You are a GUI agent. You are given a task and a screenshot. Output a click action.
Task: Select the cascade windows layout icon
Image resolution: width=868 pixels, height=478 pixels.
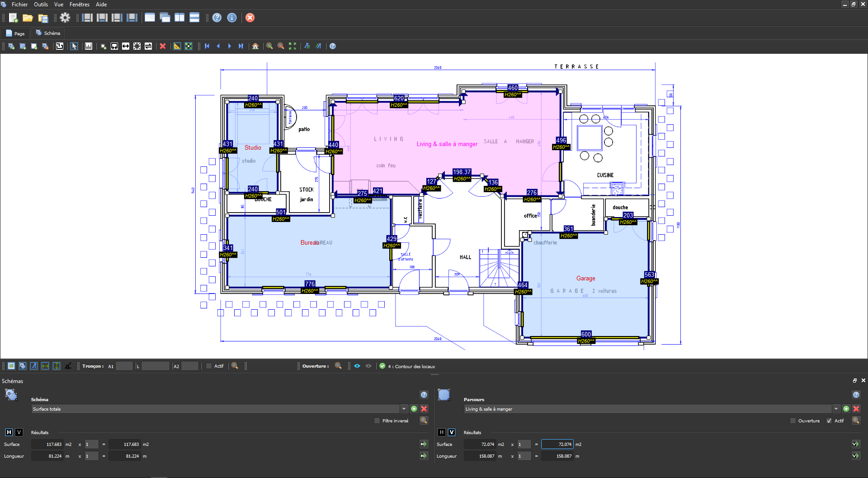tap(165, 18)
